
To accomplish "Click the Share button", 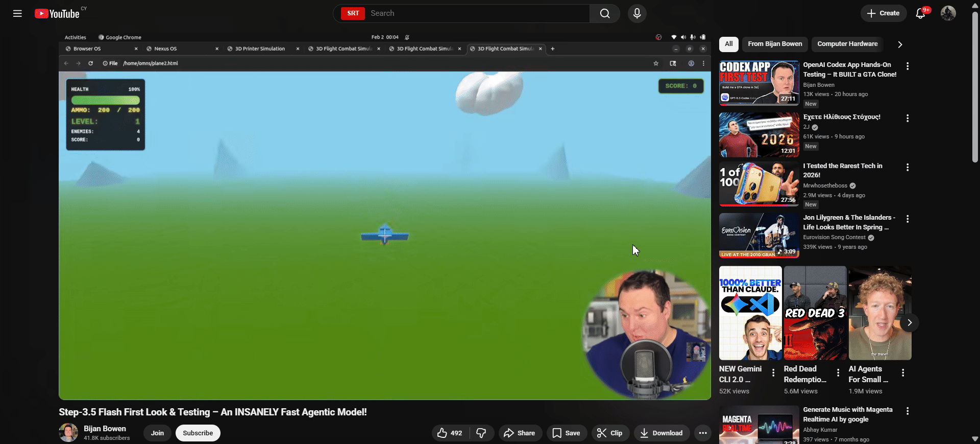I will click(520, 433).
